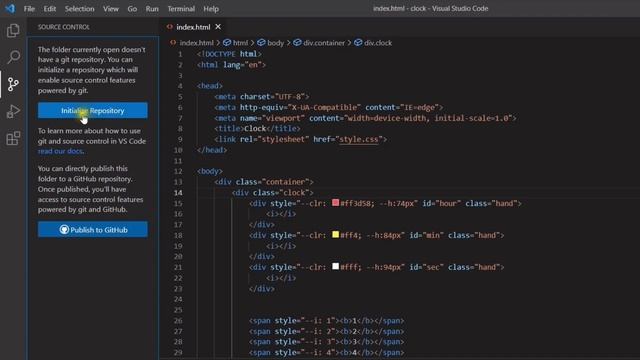Click the head opening tag
Viewport: 640px width, 360px height.
point(210,86)
